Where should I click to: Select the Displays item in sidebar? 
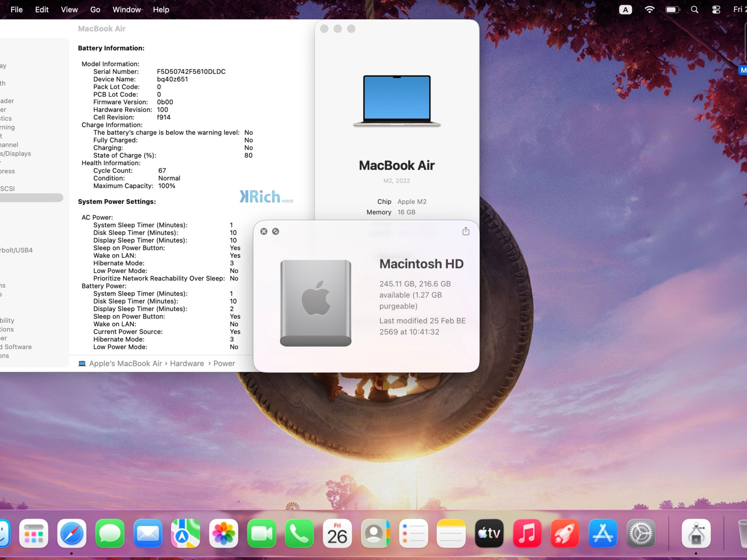pos(15,153)
